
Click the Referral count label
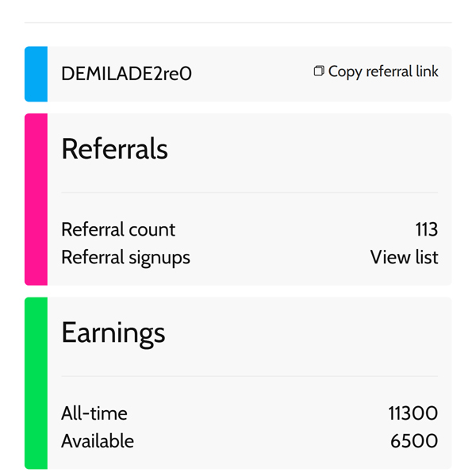tap(118, 230)
